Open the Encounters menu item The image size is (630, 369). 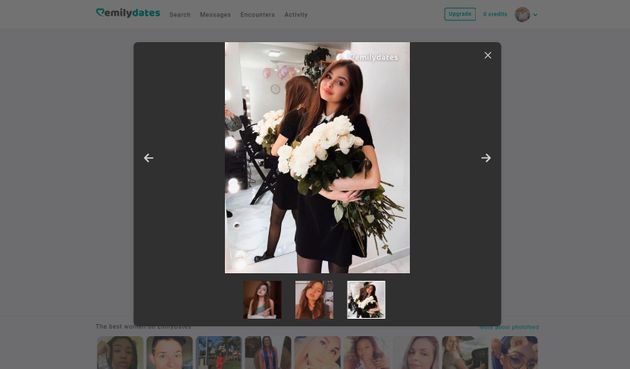pyautogui.click(x=258, y=14)
